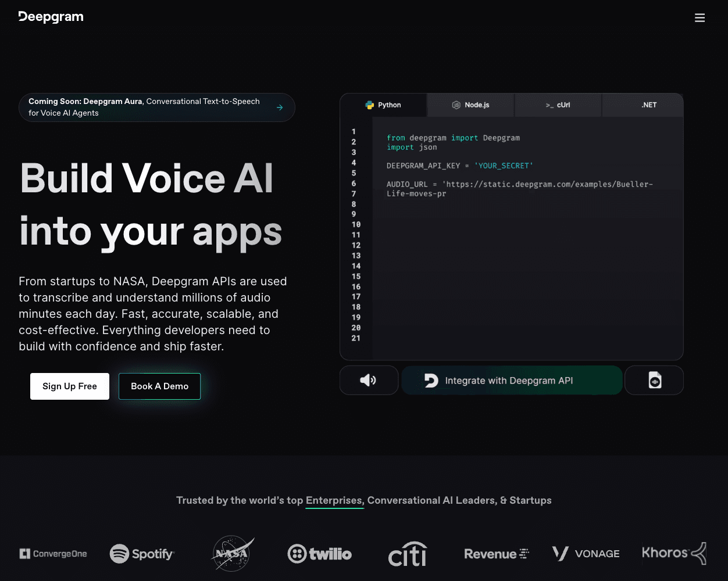Select Conversational AI Leaders category
Image resolution: width=728 pixels, height=581 pixels.
click(432, 500)
